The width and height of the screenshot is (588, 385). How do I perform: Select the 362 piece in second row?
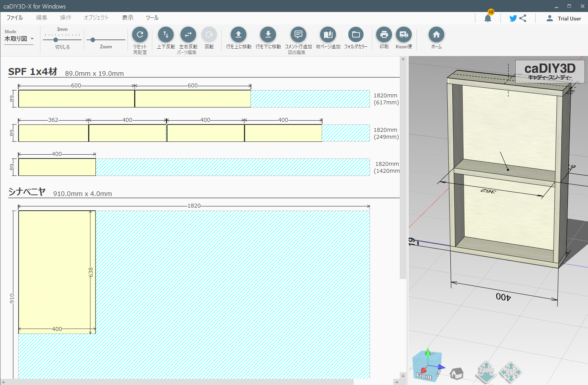pyautogui.click(x=53, y=133)
